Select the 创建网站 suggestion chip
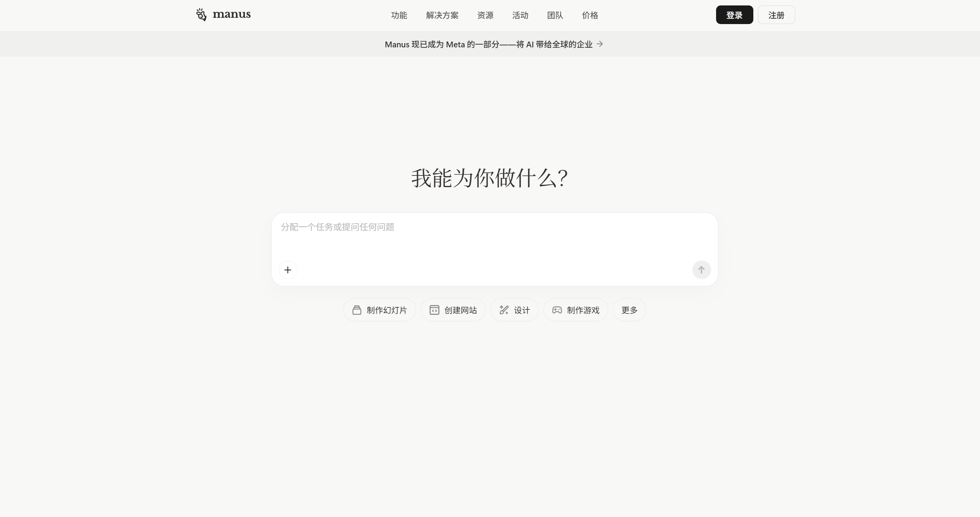The width and height of the screenshot is (980, 517). pos(453,310)
